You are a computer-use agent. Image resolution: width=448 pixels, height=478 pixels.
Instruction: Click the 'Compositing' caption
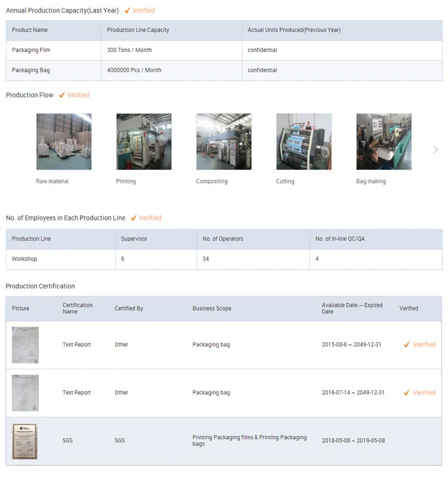tap(212, 181)
